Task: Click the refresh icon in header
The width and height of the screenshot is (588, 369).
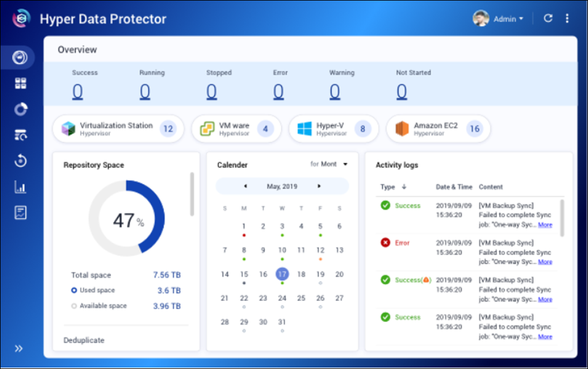Action: click(548, 18)
